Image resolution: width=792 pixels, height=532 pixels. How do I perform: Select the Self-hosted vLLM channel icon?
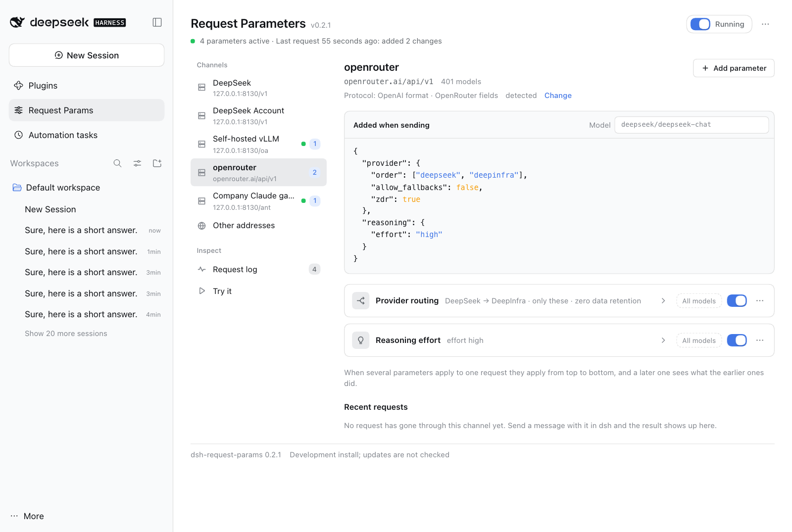point(202,144)
